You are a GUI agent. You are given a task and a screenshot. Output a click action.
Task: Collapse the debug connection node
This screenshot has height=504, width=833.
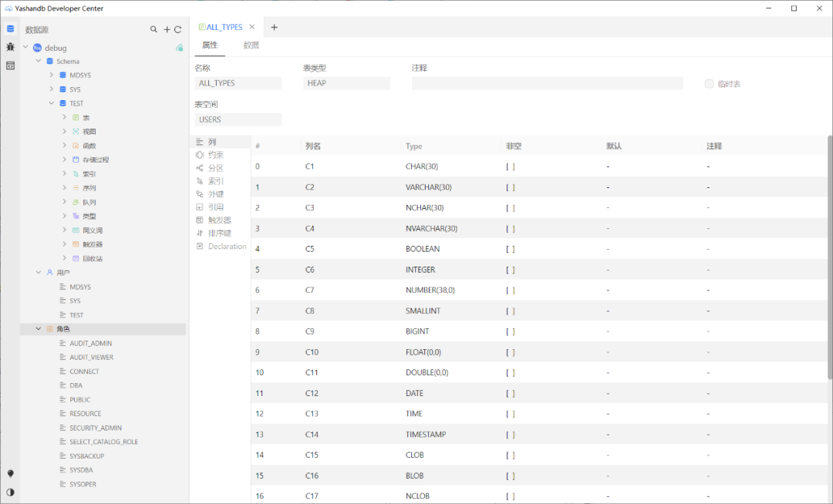(x=25, y=47)
